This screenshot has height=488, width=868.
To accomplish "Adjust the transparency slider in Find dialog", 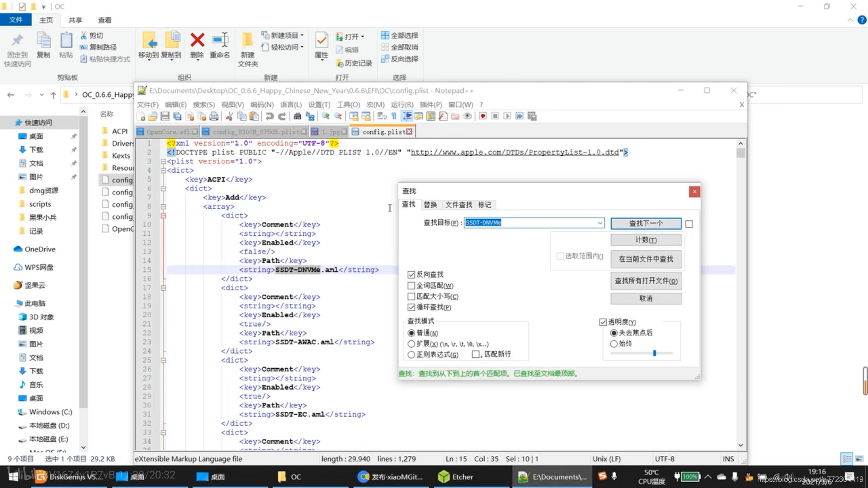I will [654, 353].
